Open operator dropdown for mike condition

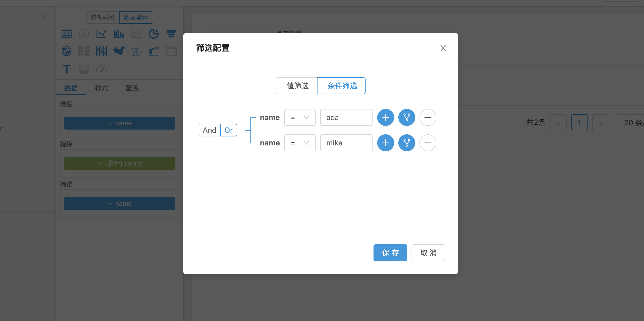(x=300, y=143)
